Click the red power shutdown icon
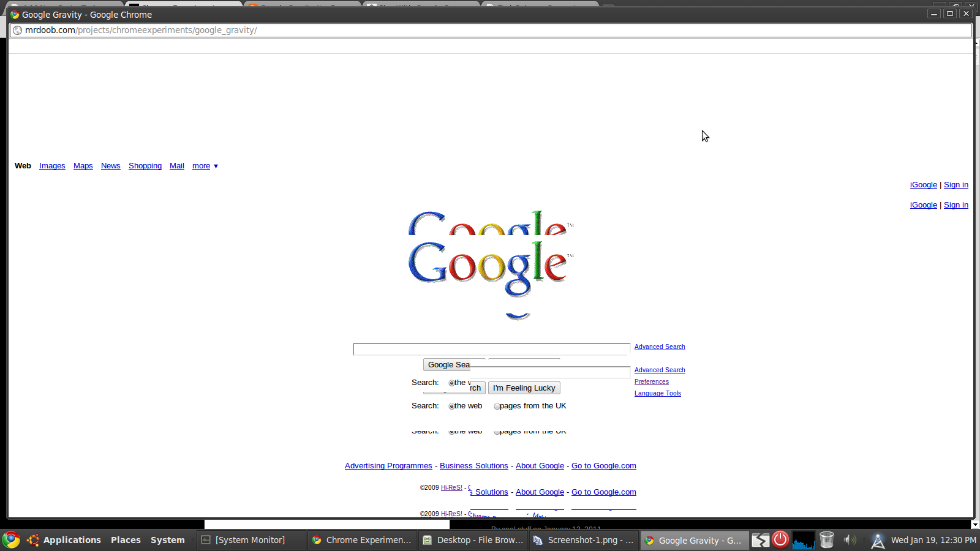The width and height of the screenshot is (980, 551). pos(780,539)
